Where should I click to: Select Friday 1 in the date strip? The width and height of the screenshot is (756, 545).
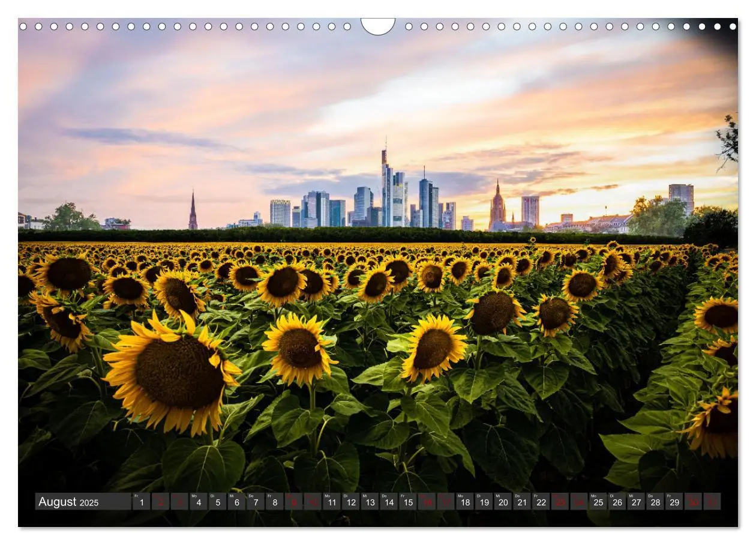(141, 502)
